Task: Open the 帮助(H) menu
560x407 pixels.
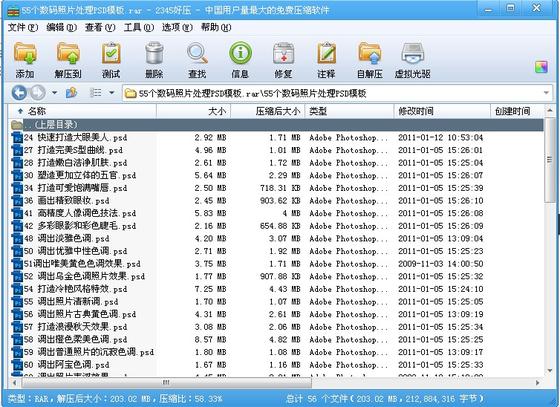Action: tap(216, 27)
